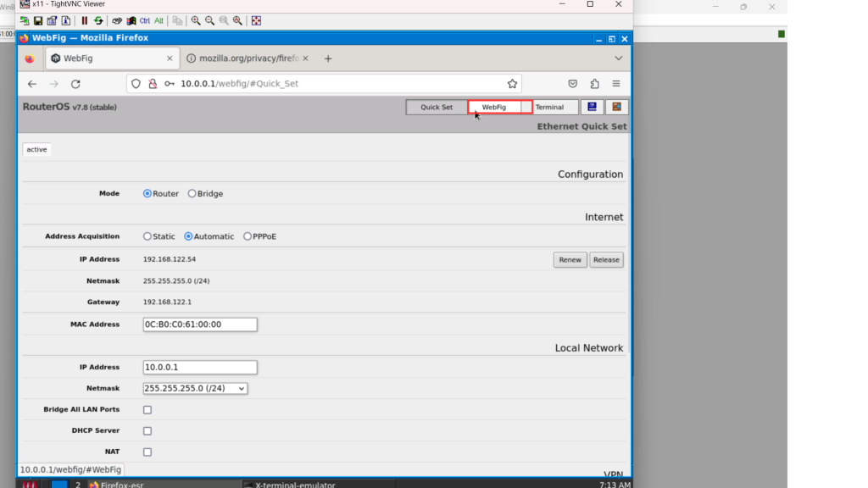Image resolution: width=868 pixels, height=488 pixels.
Task: Click the zoom in magnifier icon
Action: coord(196,20)
